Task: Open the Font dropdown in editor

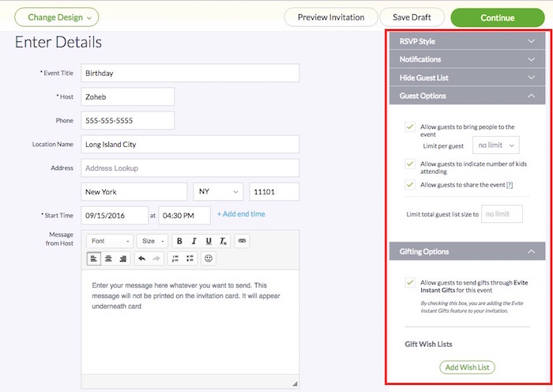Action: 109,241
